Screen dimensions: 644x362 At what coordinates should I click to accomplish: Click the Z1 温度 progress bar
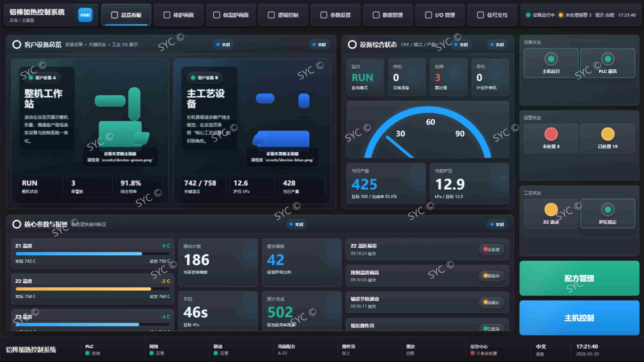pos(93,254)
